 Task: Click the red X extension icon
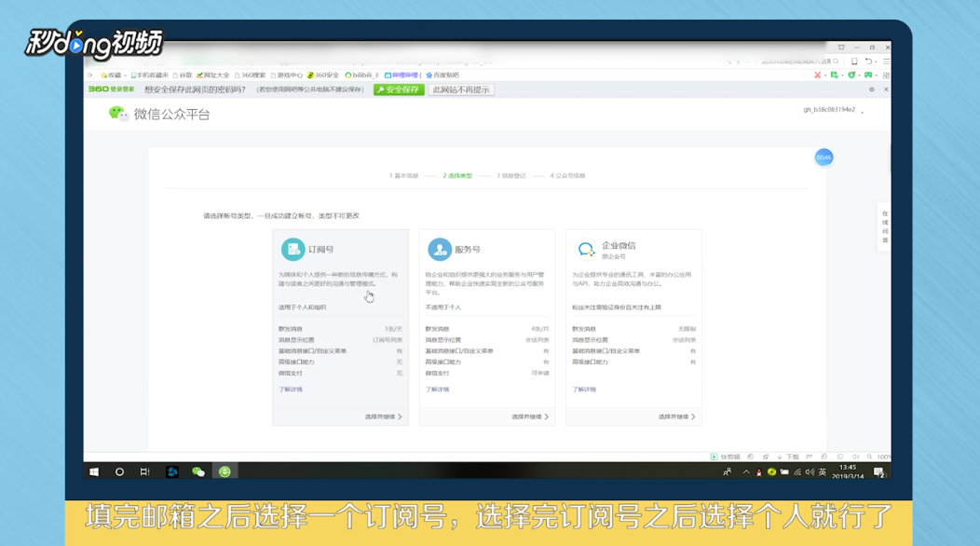click(x=818, y=75)
